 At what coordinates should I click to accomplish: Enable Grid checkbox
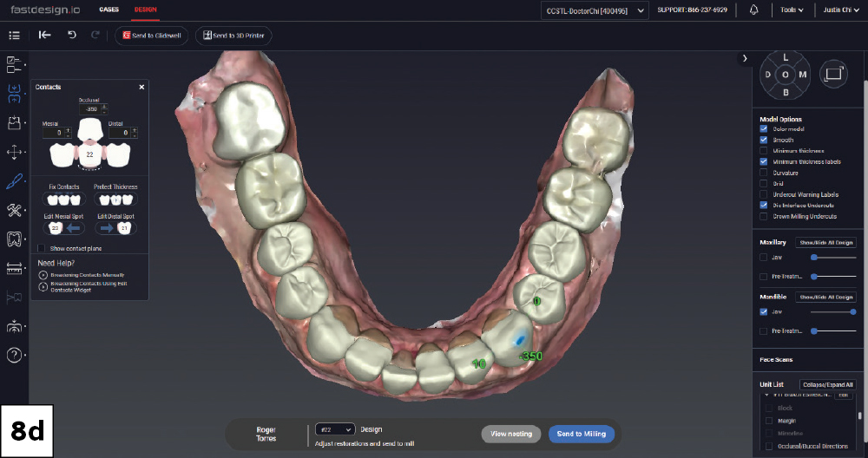coord(763,184)
